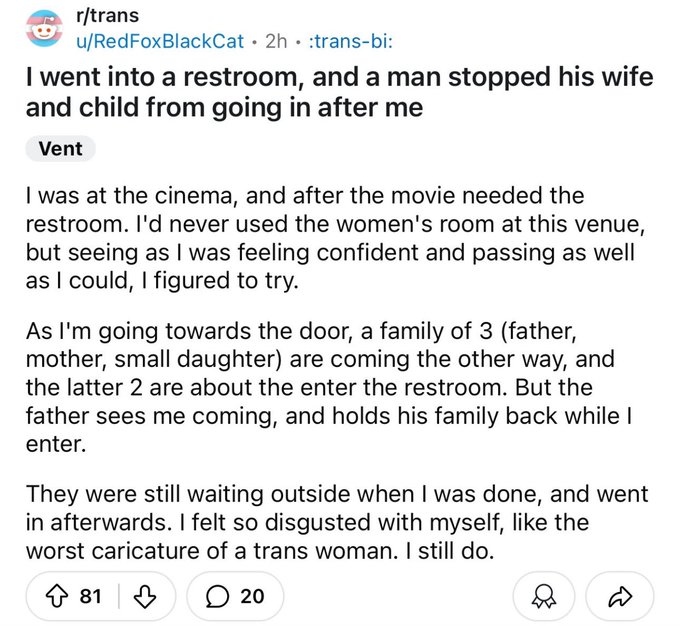The image size is (680, 626).
Task: Select the :trans-bi: user flair
Action: 343,41
